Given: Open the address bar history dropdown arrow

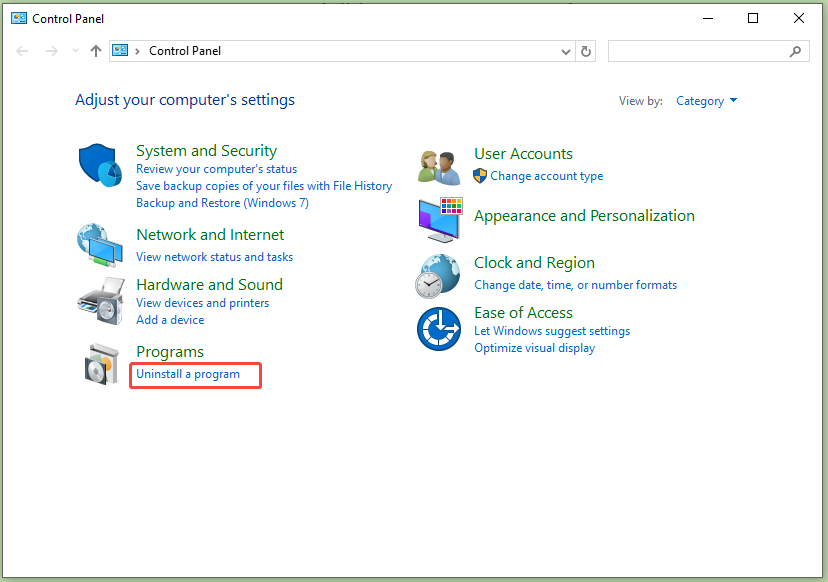Looking at the screenshot, I should pyautogui.click(x=567, y=51).
